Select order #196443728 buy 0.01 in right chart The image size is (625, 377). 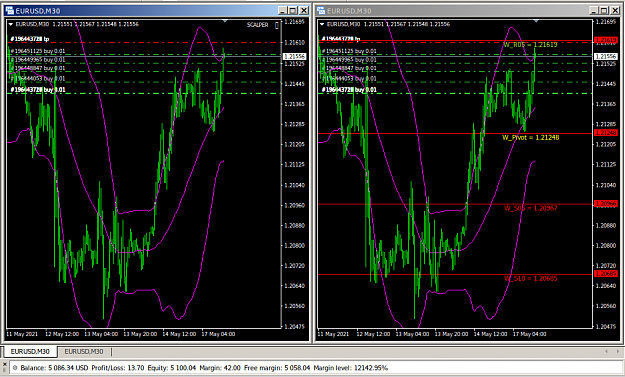(349, 90)
